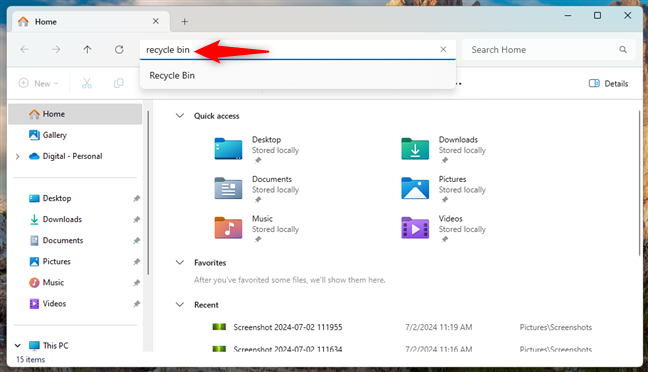Open the Desktop folder icon in Quick access

[x=228, y=149]
